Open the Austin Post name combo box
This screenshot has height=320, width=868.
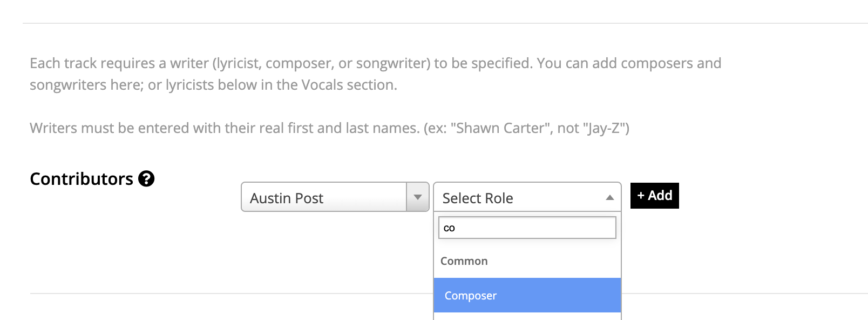point(335,197)
